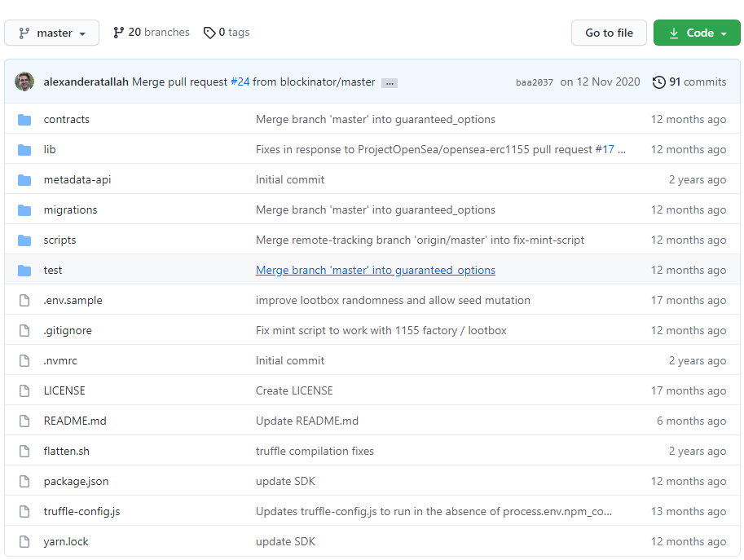Open the baa2037 commit hash link
Screen dimensions: 744x560
[x=534, y=82]
